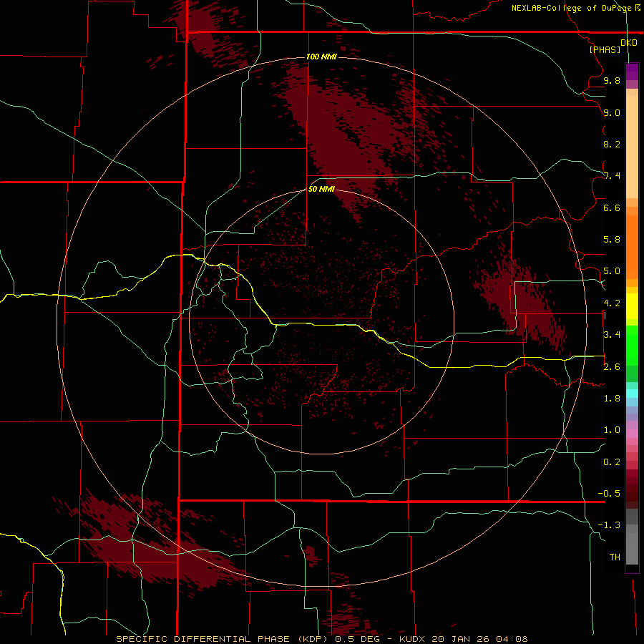Click the -0.5 scale value
The width and height of the screenshot is (644, 644).
tap(609, 494)
